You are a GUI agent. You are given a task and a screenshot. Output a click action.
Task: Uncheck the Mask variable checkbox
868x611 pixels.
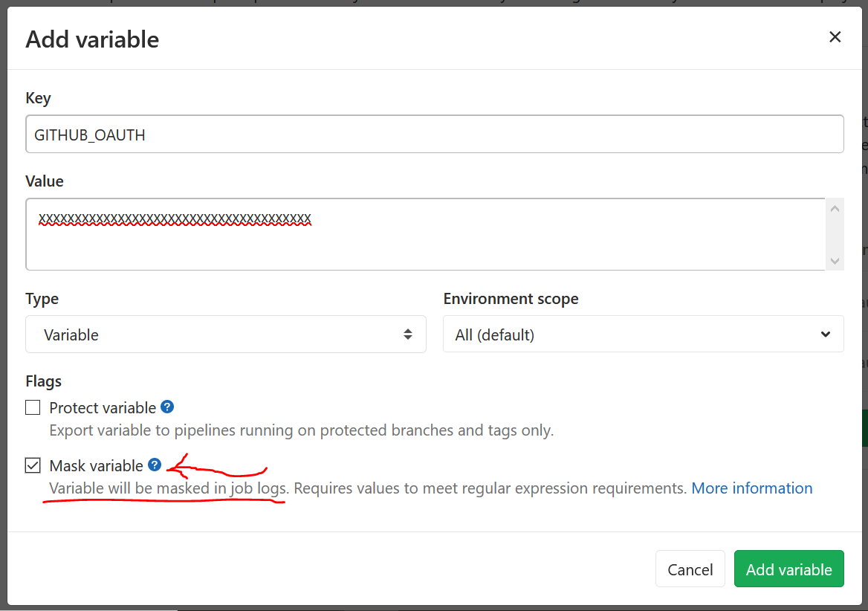coord(33,465)
